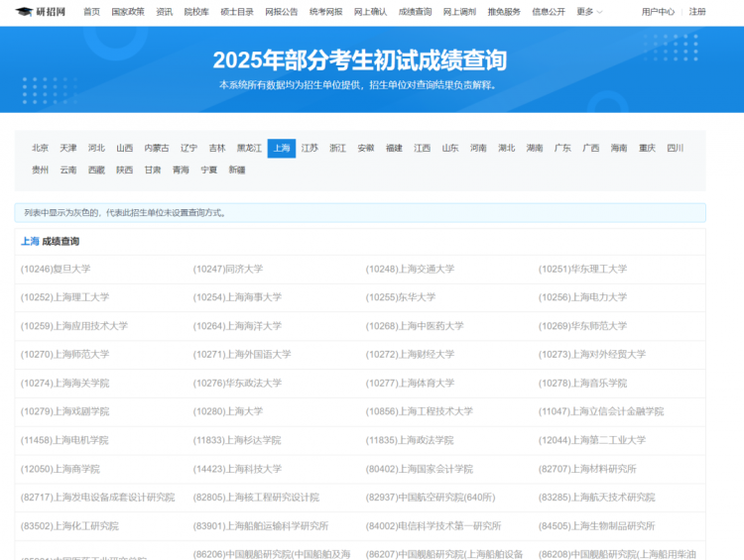Select the 北京 province tab

click(x=40, y=148)
